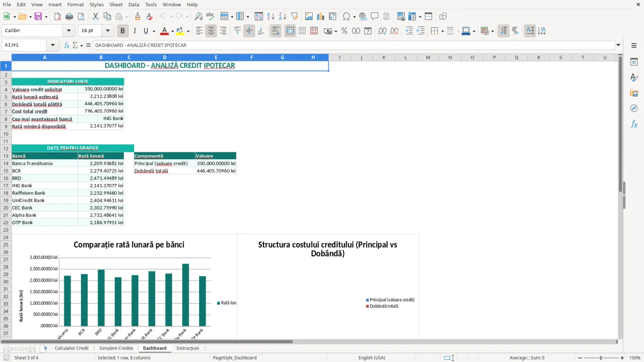Open Find and Replace tool

(x=199, y=17)
